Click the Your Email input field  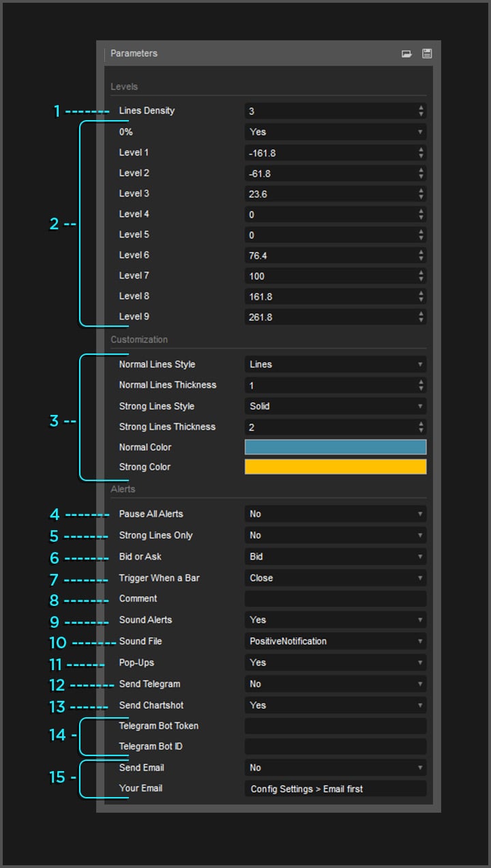336,789
